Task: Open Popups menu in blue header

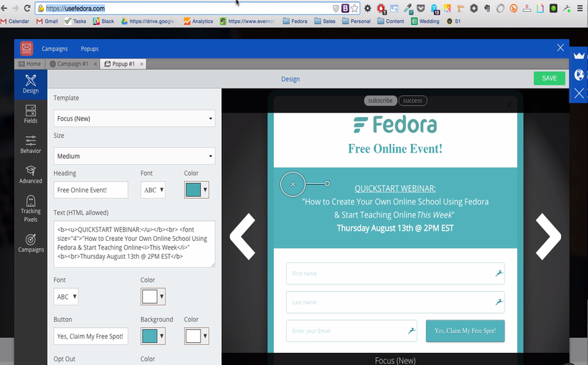Action: pyautogui.click(x=90, y=48)
